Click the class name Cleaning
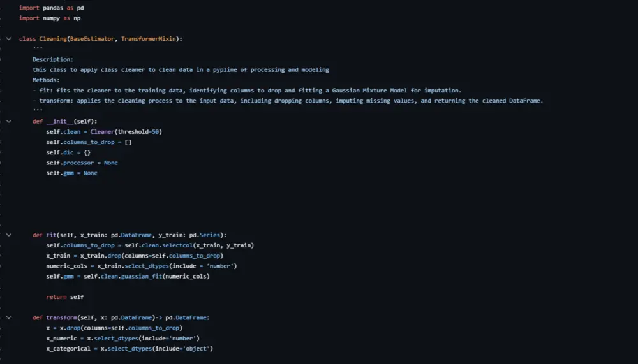This screenshot has height=364, width=638. (x=53, y=39)
